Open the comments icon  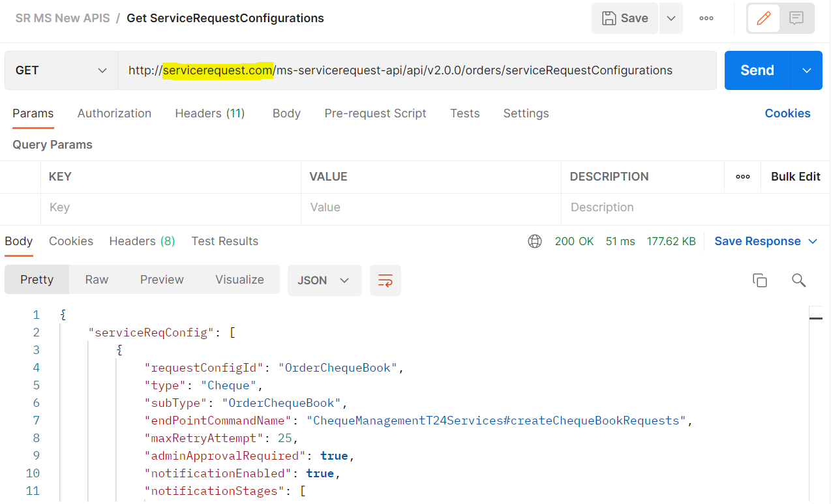(796, 18)
